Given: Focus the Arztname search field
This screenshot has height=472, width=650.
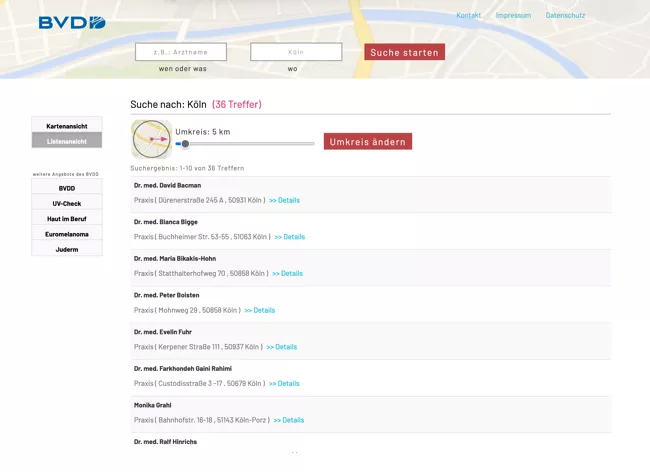Looking at the screenshot, I should click(x=181, y=52).
